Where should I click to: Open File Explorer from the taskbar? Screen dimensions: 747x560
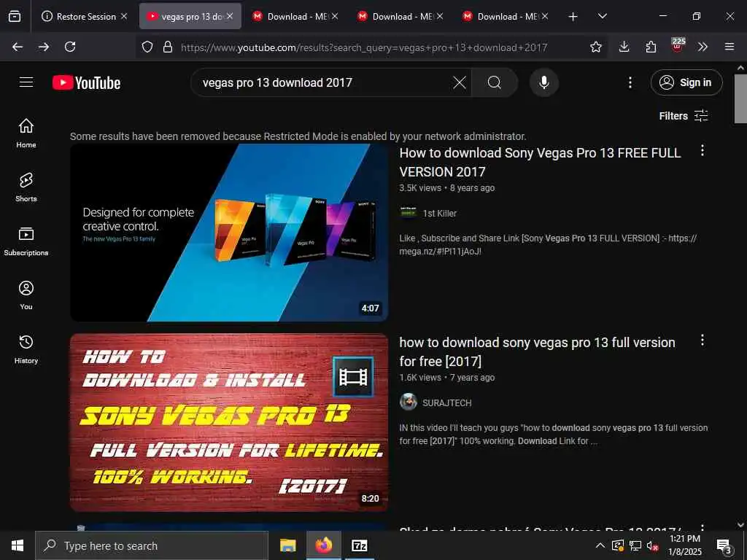tap(287, 545)
